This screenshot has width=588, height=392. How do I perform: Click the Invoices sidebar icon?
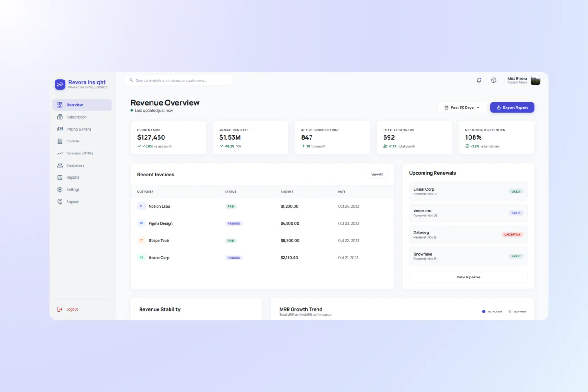[x=60, y=141]
